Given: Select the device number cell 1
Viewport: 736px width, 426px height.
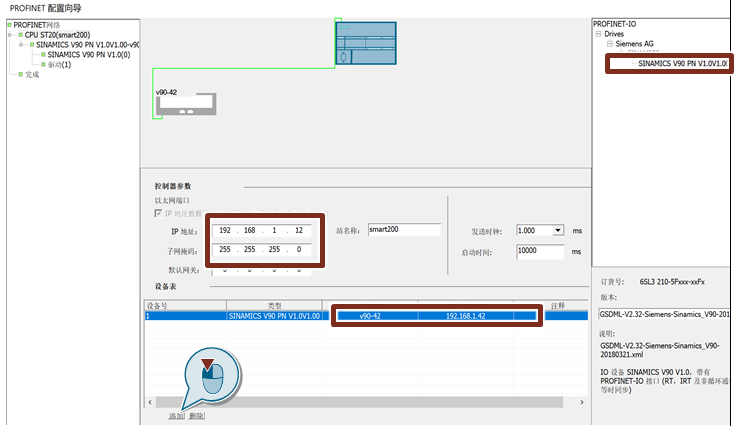Looking at the screenshot, I should (x=185, y=316).
